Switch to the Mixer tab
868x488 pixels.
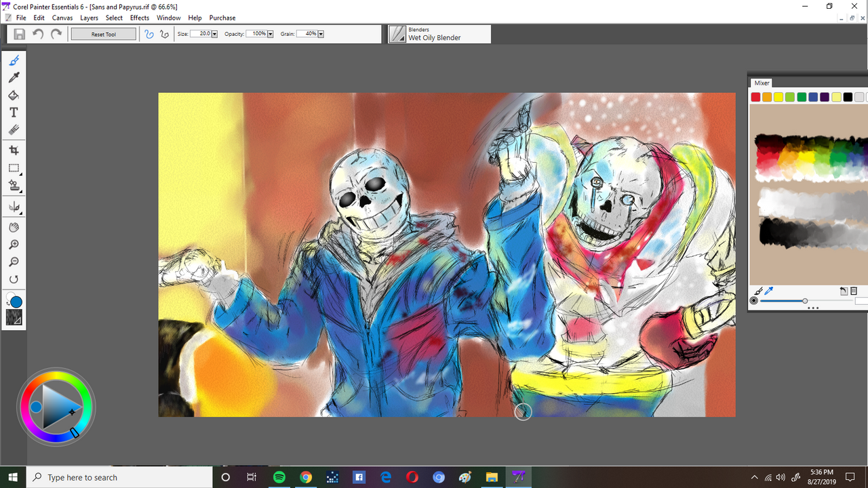762,83
